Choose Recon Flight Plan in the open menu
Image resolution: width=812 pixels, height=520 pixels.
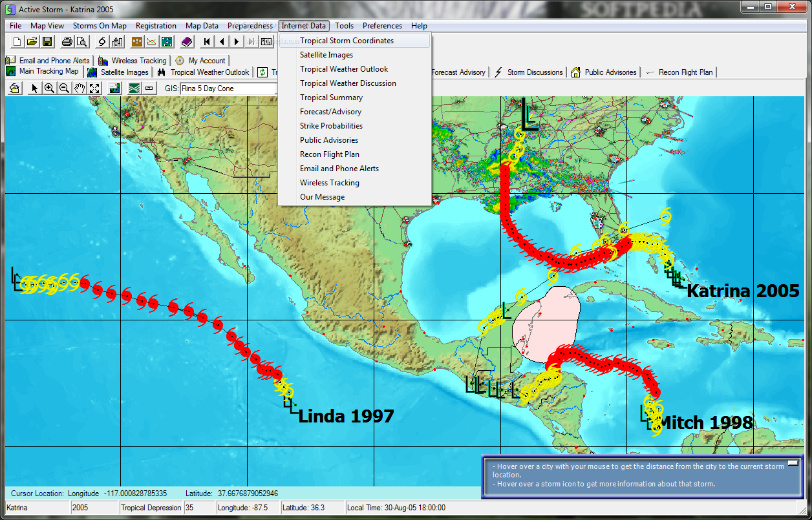[354, 154]
